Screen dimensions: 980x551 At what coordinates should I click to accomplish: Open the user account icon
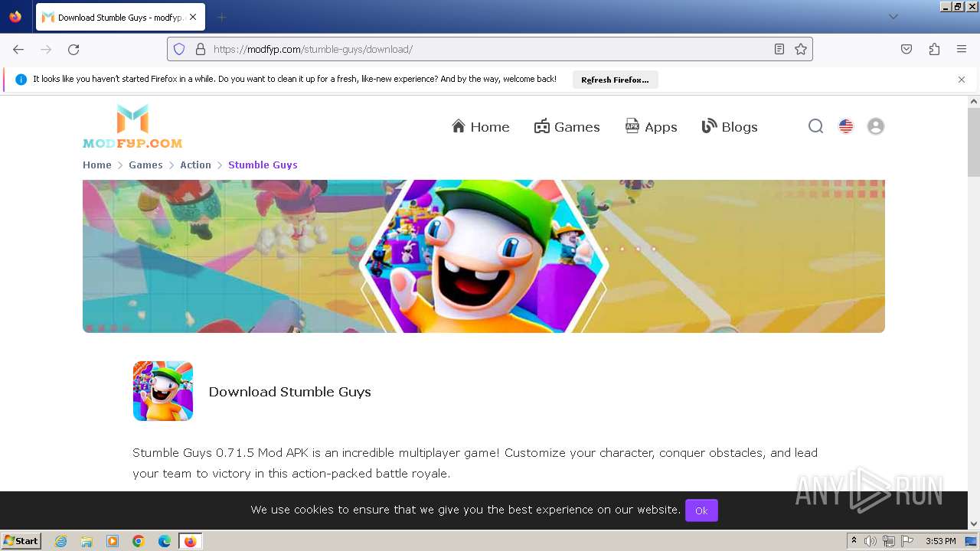[876, 126]
